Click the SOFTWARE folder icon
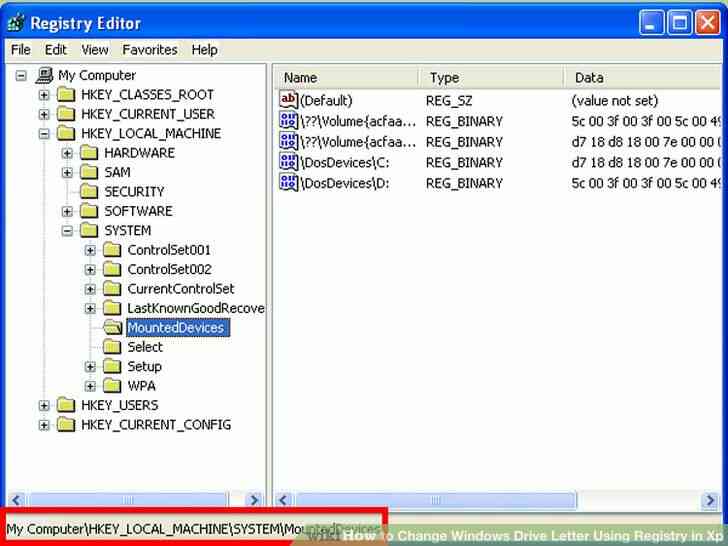Viewport: 728px width, 546px height. click(x=89, y=211)
